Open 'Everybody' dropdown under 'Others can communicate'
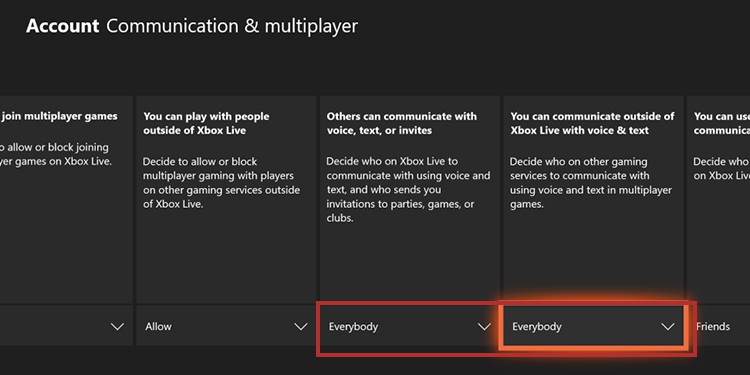This screenshot has width=750, height=375. [x=409, y=326]
